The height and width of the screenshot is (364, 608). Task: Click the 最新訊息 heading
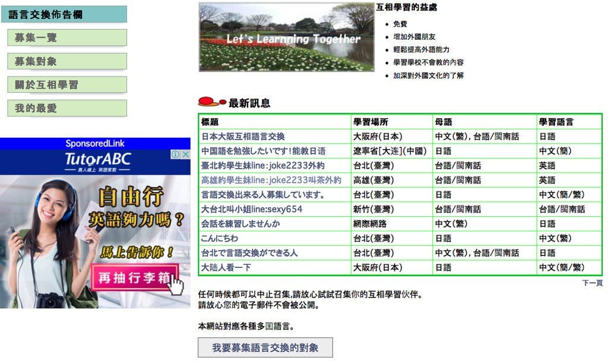pos(249,103)
